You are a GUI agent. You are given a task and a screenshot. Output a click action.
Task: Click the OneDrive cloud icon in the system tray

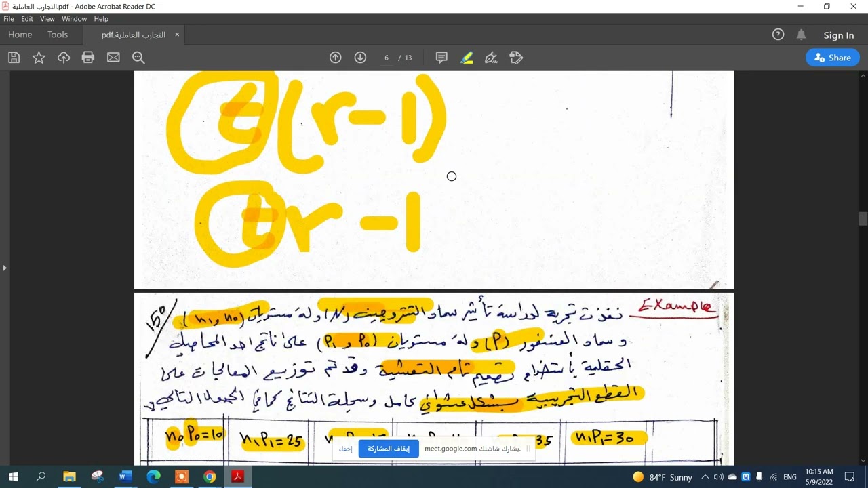pyautogui.click(x=732, y=477)
